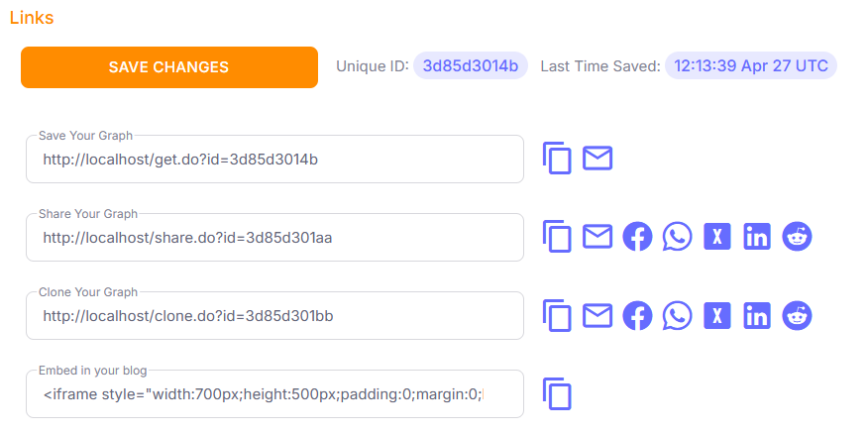This screenshot has height=433, width=868.
Task: Share graph link on LinkedIn
Action: [x=757, y=237]
